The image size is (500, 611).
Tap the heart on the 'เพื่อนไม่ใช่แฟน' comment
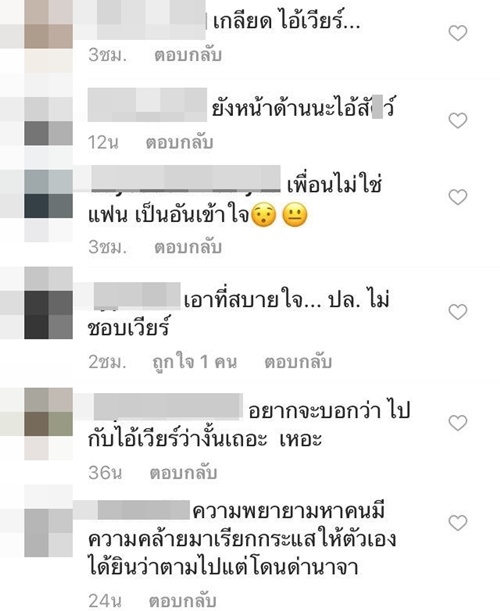(458, 197)
